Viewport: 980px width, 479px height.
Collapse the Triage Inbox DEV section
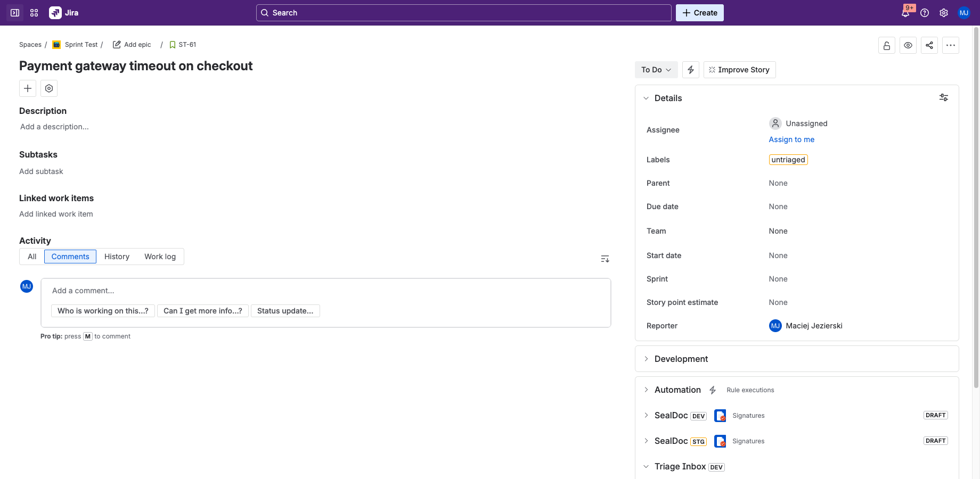click(x=646, y=466)
